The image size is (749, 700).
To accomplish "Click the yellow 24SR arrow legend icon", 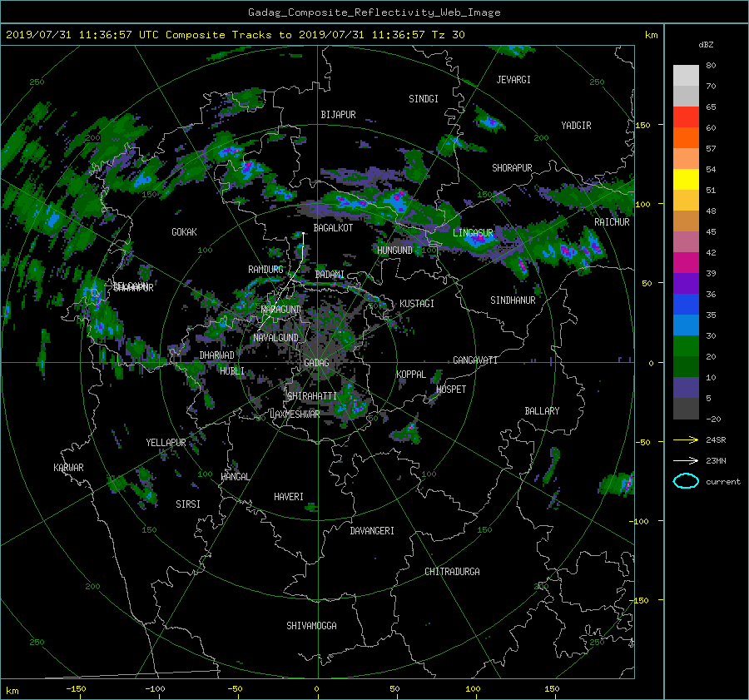I will click(x=686, y=440).
